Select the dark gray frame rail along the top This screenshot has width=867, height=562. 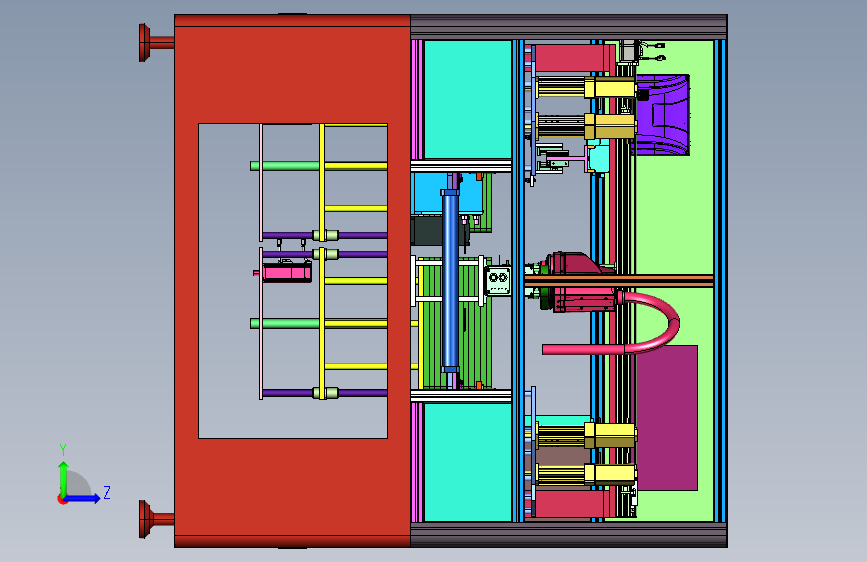pyautogui.click(x=569, y=27)
